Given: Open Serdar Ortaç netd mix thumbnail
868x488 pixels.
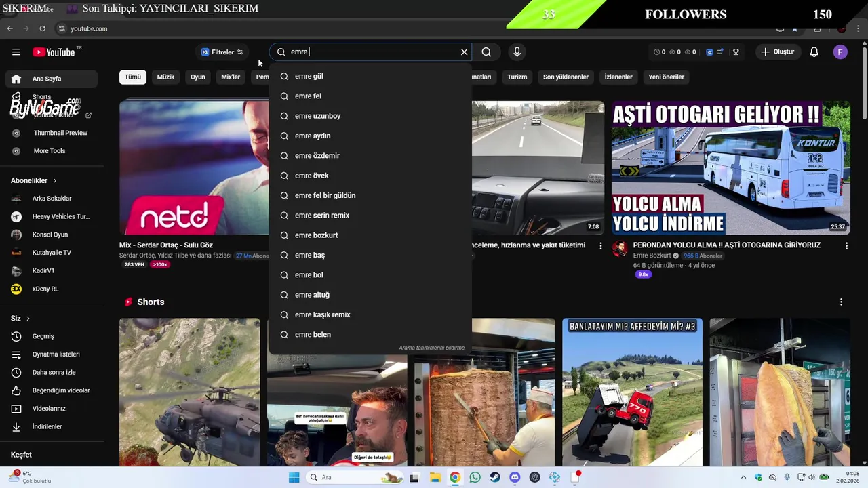Looking at the screenshot, I should click(194, 168).
